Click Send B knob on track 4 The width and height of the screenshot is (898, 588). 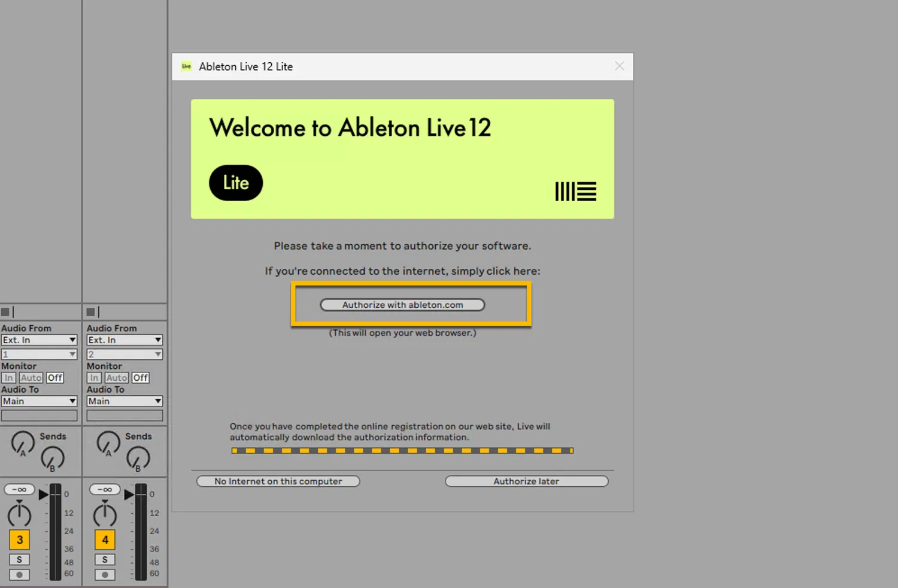138,458
